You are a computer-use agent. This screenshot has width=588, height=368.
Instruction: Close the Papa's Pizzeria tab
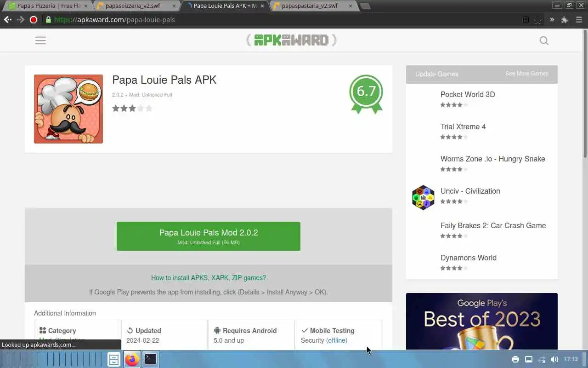point(86,6)
